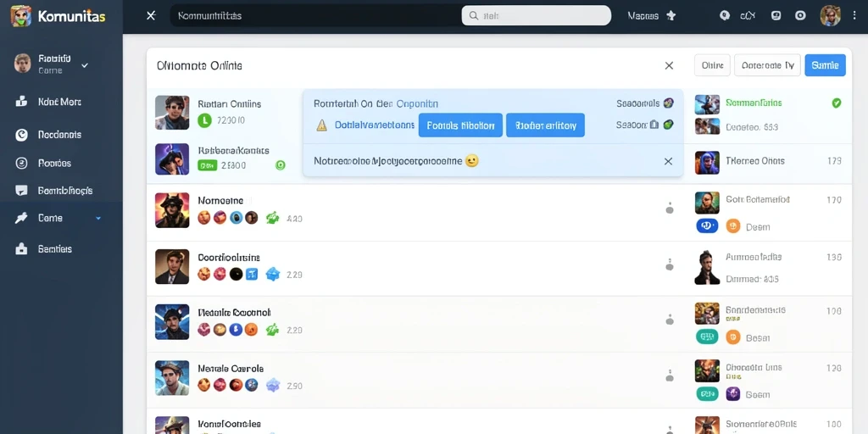Dismiss the Notnceoolne notification with its X
The width and height of the screenshot is (868, 434).
[668, 161]
